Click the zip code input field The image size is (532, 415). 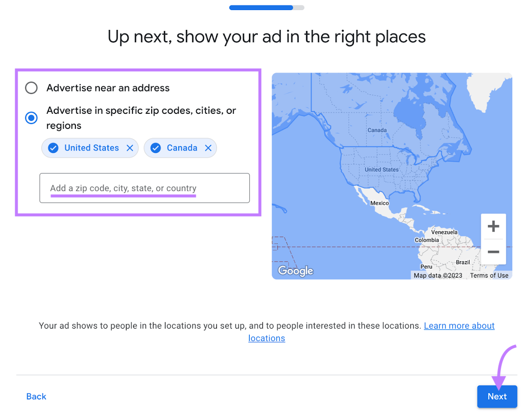[x=144, y=188]
